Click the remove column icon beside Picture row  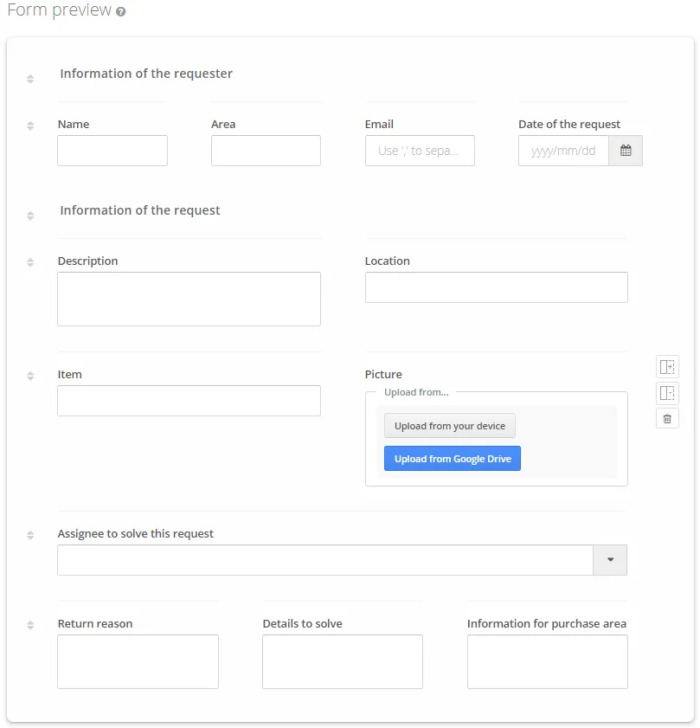click(x=667, y=393)
